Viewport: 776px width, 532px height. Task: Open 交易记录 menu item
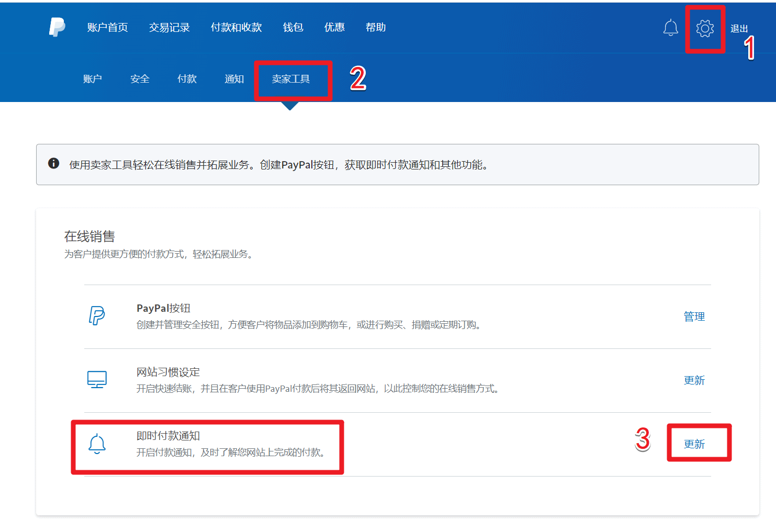[169, 27]
